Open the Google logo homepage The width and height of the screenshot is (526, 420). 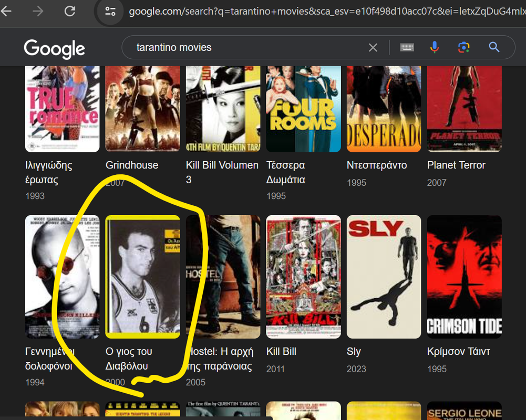point(54,49)
